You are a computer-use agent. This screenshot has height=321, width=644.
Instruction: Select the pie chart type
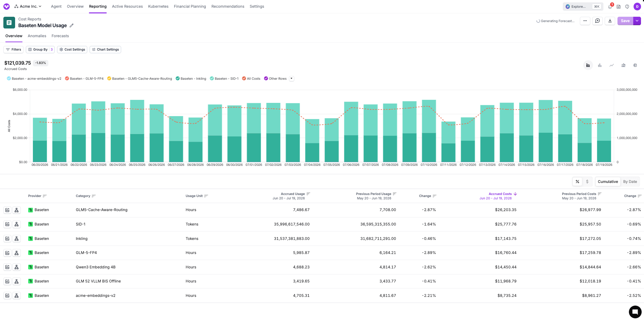pos(635,65)
